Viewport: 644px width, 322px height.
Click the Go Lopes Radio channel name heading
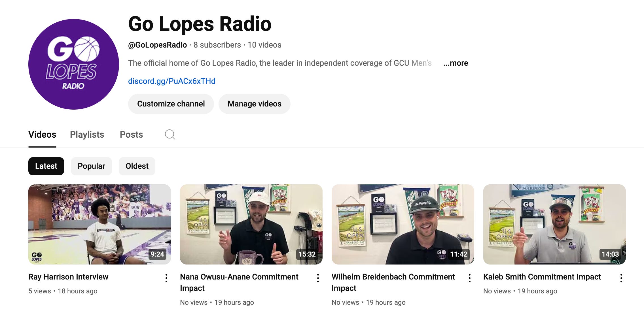200,24
